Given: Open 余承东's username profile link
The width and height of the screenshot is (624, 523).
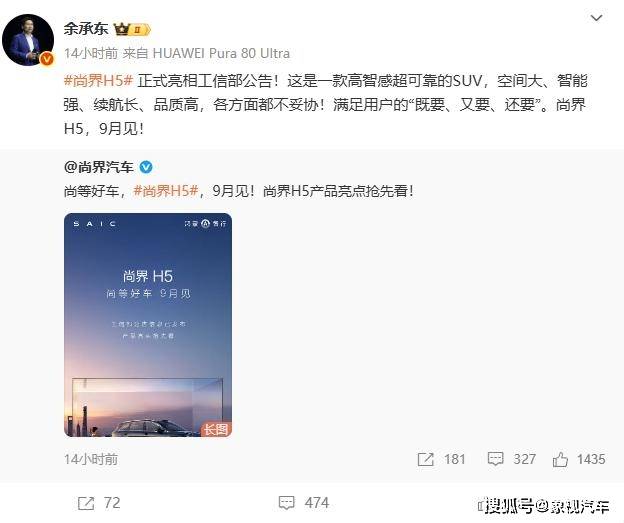Looking at the screenshot, I should coord(86,29).
